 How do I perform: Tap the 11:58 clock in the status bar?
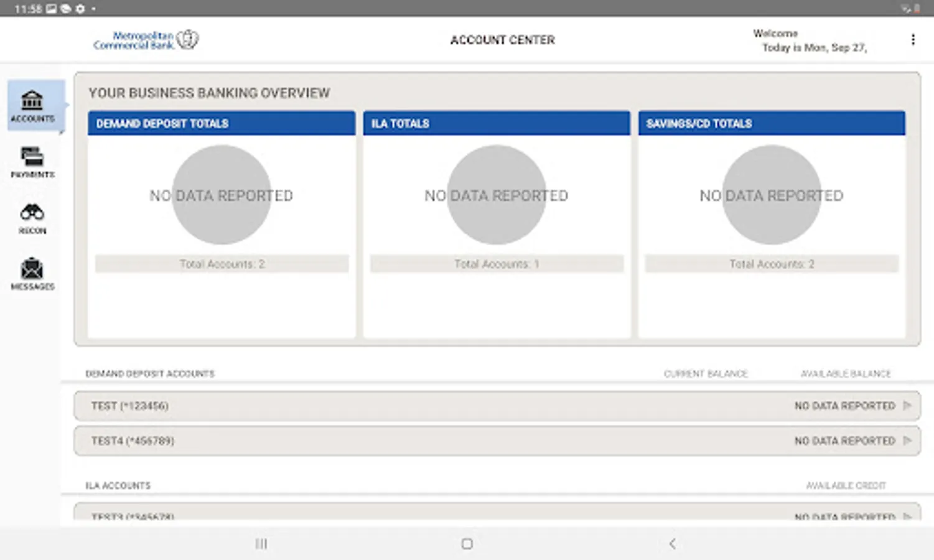28,9
